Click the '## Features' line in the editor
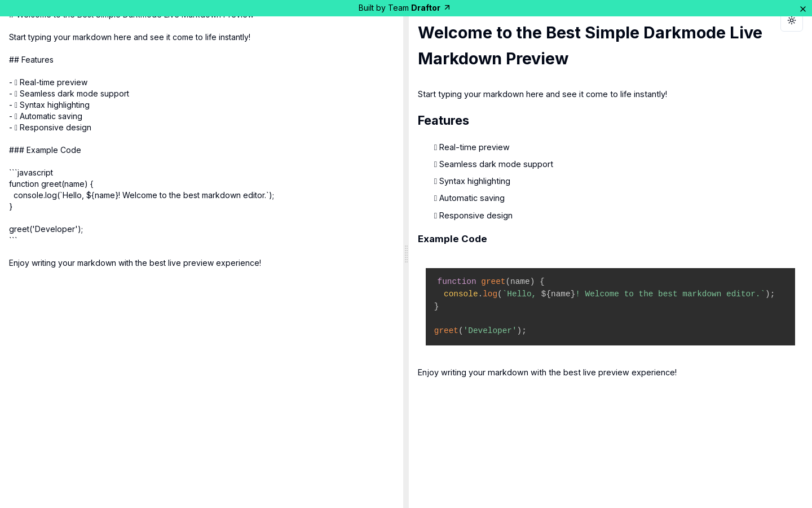The width and height of the screenshot is (812, 508). click(x=31, y=60)
